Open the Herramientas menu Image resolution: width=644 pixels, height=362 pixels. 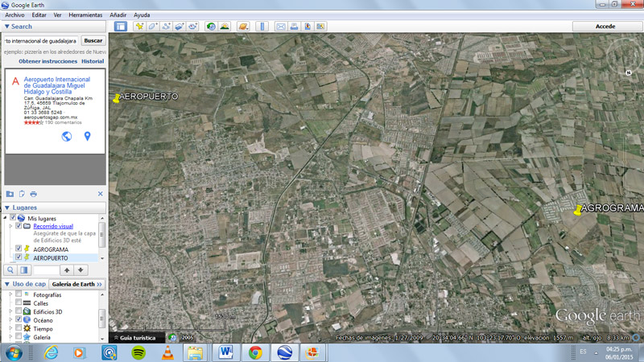[x=85, y=14]
